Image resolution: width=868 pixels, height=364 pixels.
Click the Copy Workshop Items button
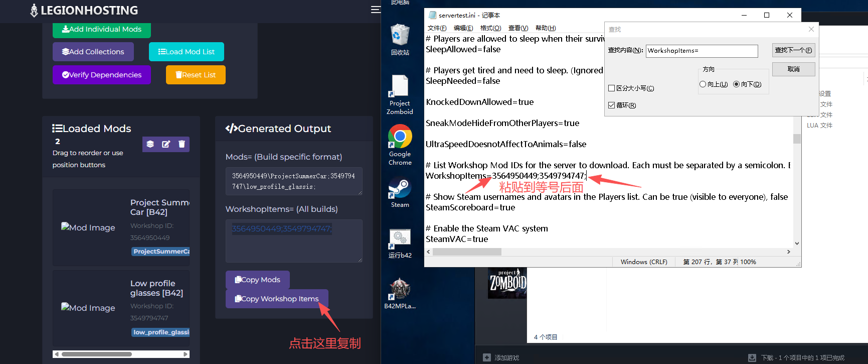click(x=277, y=299)
